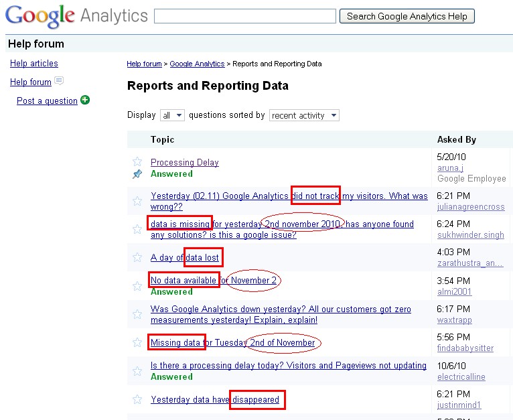
Task: Open 'Yesterday data have disappeared' topic
Action: [x=214, y=399]
